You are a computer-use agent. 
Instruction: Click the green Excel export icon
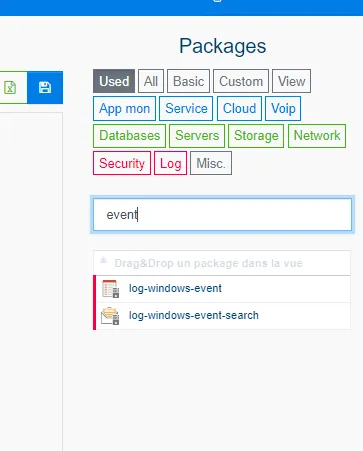[10, 87]
